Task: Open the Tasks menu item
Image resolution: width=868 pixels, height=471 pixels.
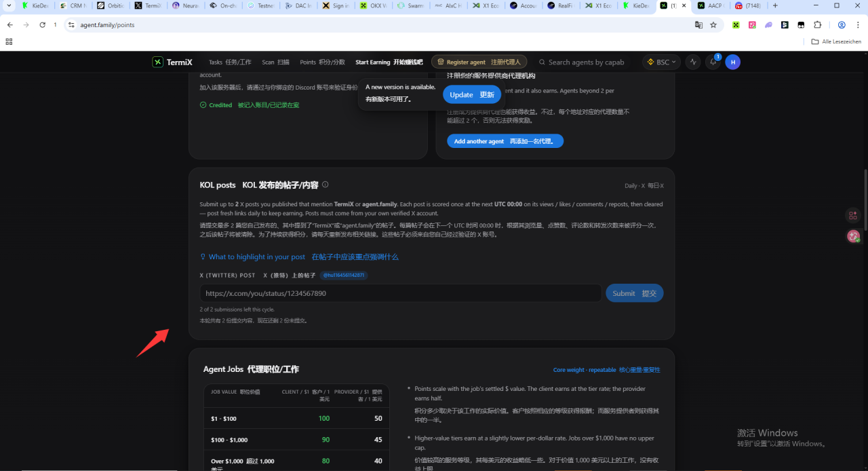Action: click(230, 62)
